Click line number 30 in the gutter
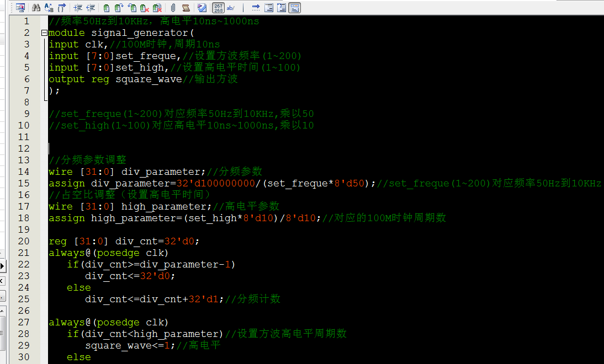604x364 pixels. 24,357
